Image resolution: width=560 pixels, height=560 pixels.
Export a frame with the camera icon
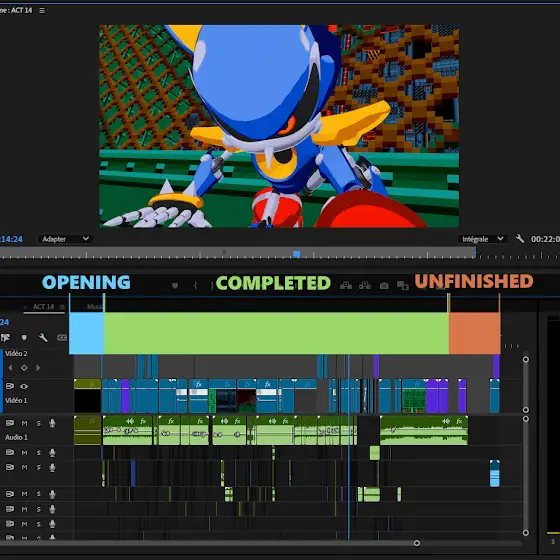384,285
